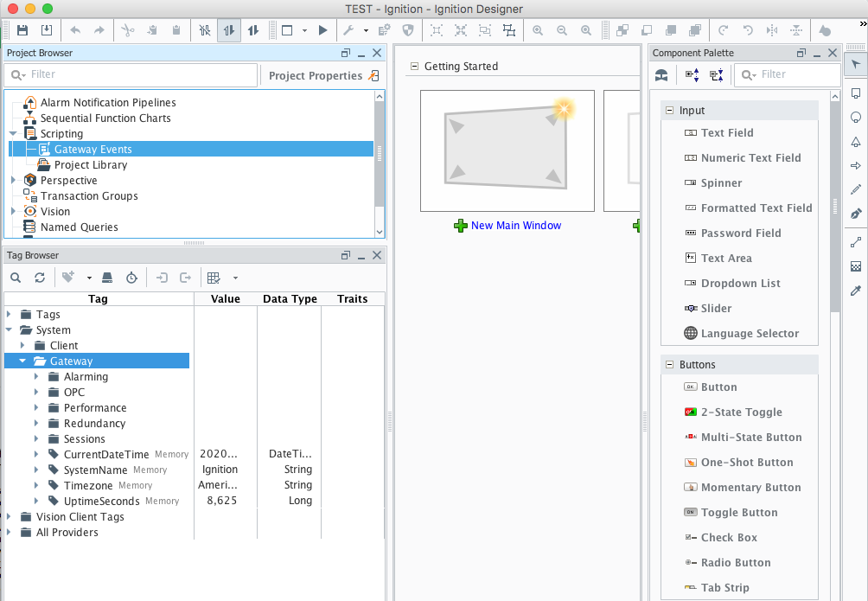The height and width of the screenshot is (601, 868).
Task: Save the project with the floppy icon
Action: pos(22,30)
